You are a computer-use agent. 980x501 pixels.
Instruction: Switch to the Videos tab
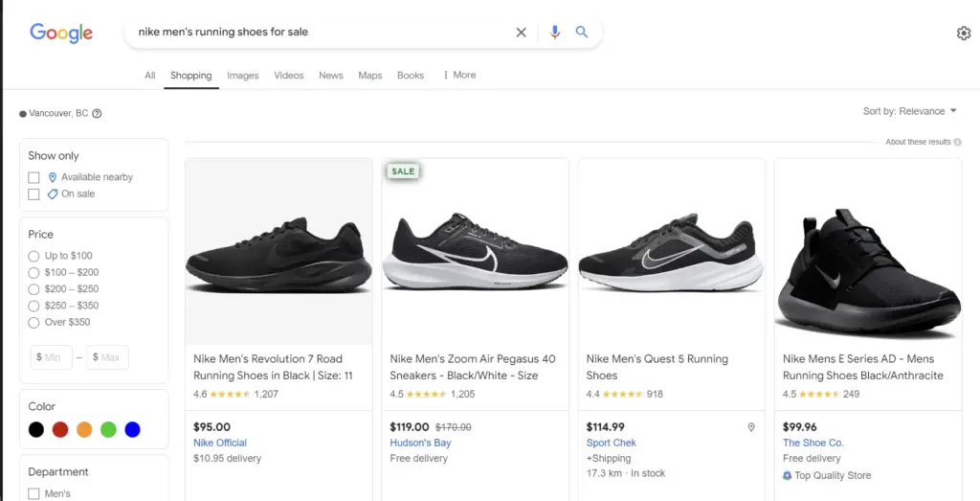point(289,75)
